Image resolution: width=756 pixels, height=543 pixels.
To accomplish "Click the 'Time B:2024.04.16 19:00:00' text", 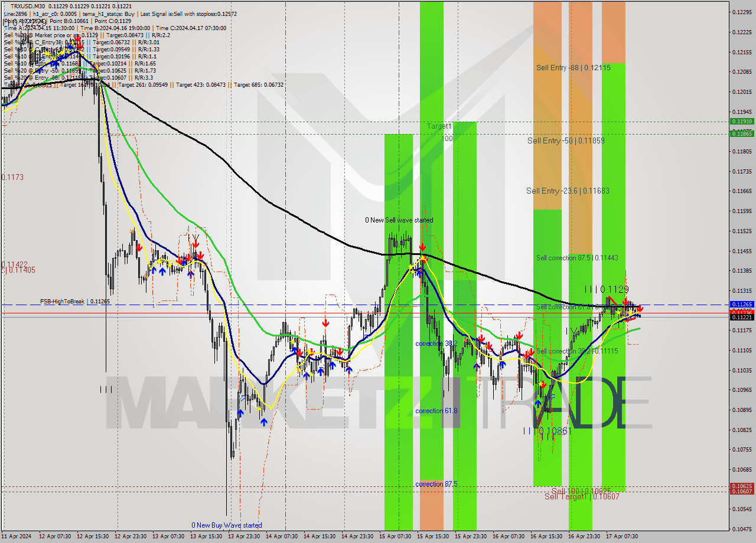I will [x=114, y=28].
